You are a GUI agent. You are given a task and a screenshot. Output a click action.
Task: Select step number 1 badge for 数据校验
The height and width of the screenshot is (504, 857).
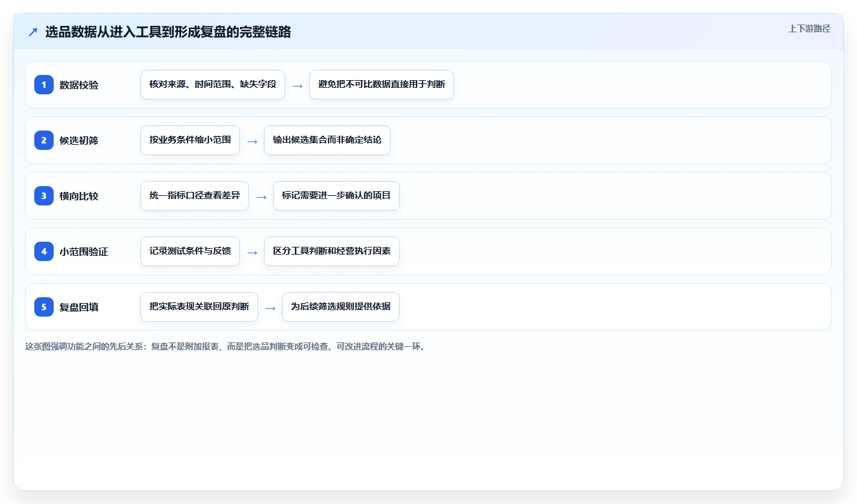click(44, 85)
